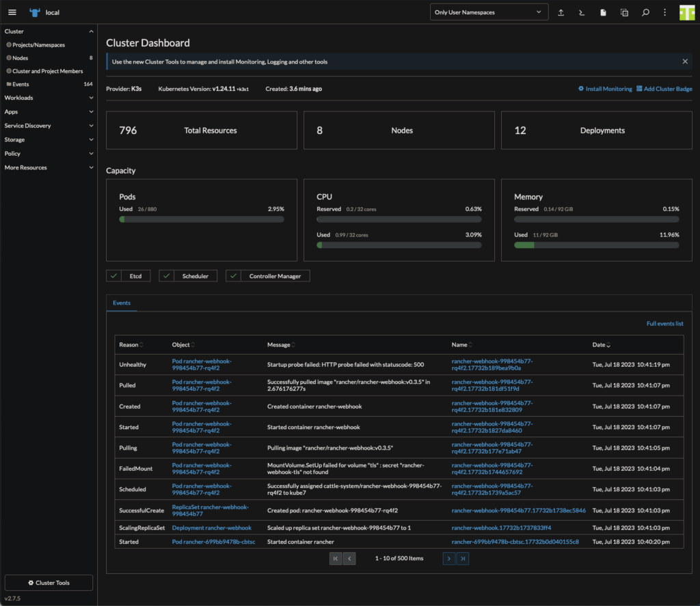
Task: Open the kubectl shell icon
Action: tap(582, 12)
